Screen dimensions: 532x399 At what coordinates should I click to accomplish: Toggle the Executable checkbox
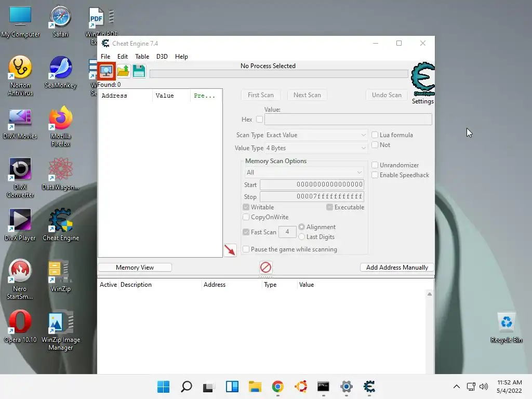click(x=329, y=207)
